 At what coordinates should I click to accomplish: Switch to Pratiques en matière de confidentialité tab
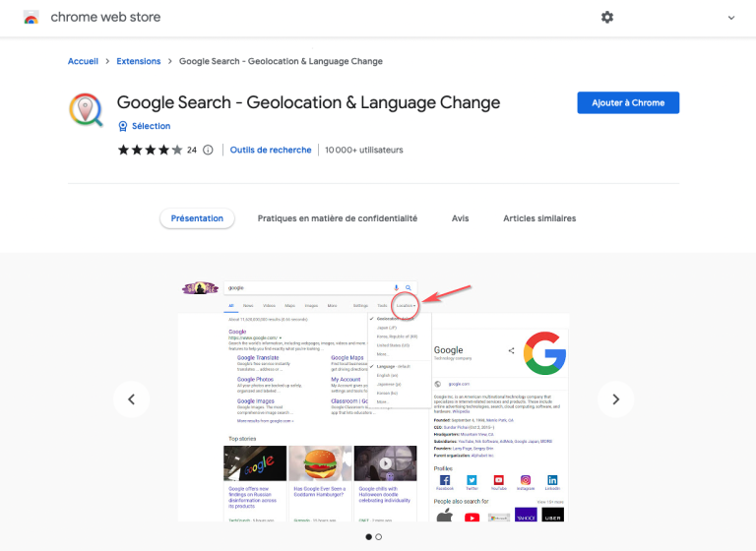coord(338,218)
